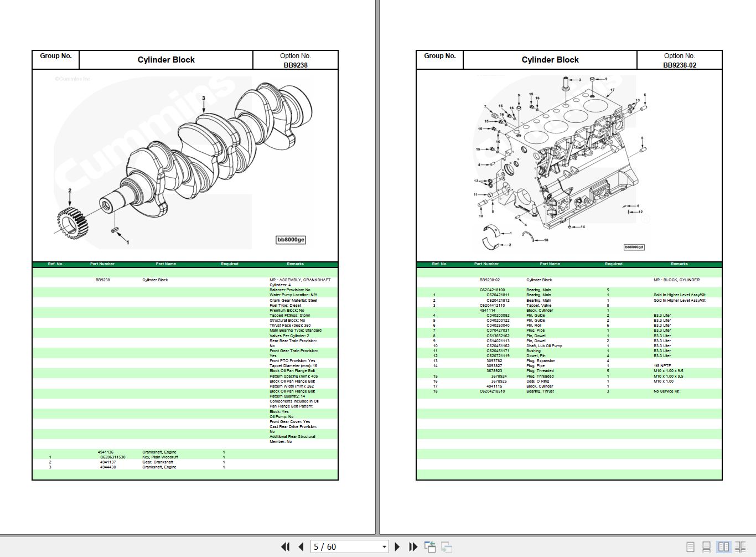The width and height of the screenshot is (756, 557).
Task: Click inside the page number field showing 5/60
Action: 332,546
